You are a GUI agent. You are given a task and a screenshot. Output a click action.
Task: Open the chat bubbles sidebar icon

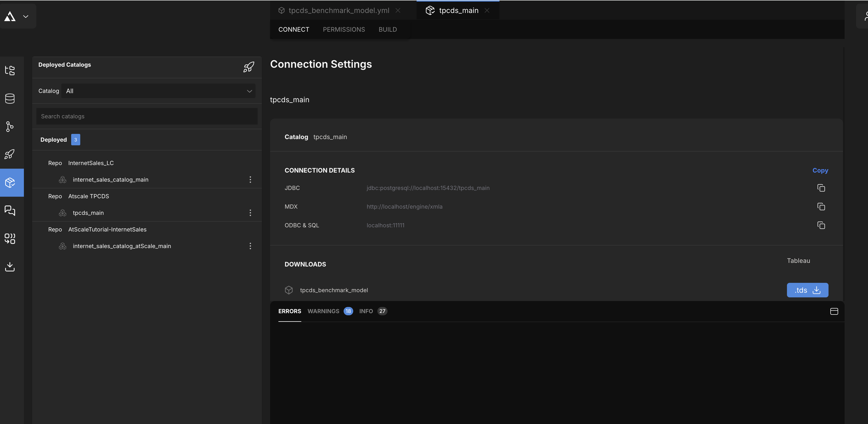coord(10,210)
